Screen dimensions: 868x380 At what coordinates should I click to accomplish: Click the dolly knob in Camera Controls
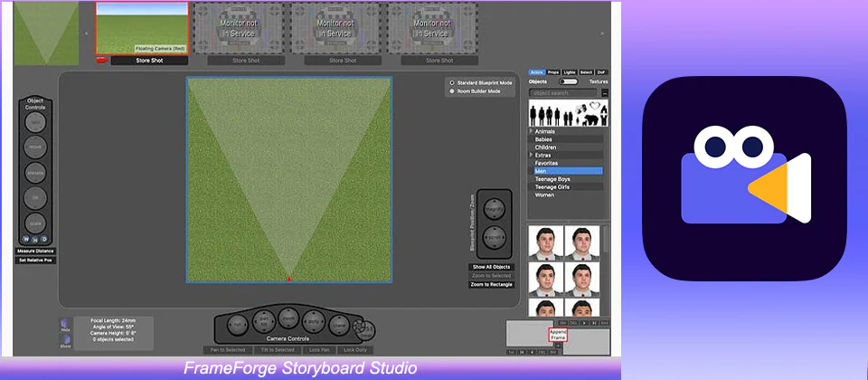click(x=313, y=320)
